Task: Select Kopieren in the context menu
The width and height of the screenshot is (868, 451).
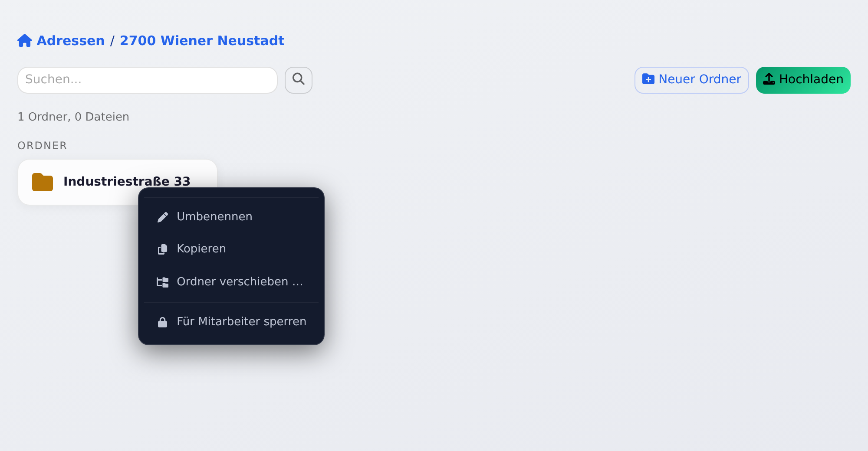Action: point(231,249)
